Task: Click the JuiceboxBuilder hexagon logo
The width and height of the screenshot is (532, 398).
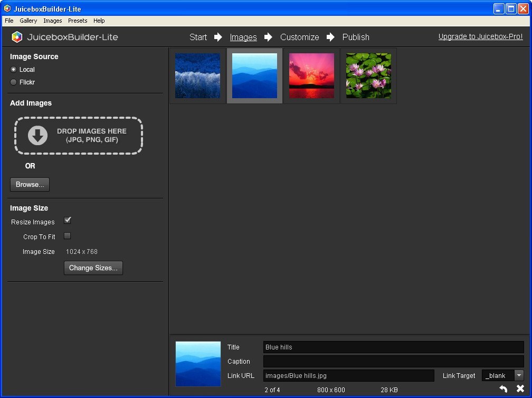Action: [16, 37]
